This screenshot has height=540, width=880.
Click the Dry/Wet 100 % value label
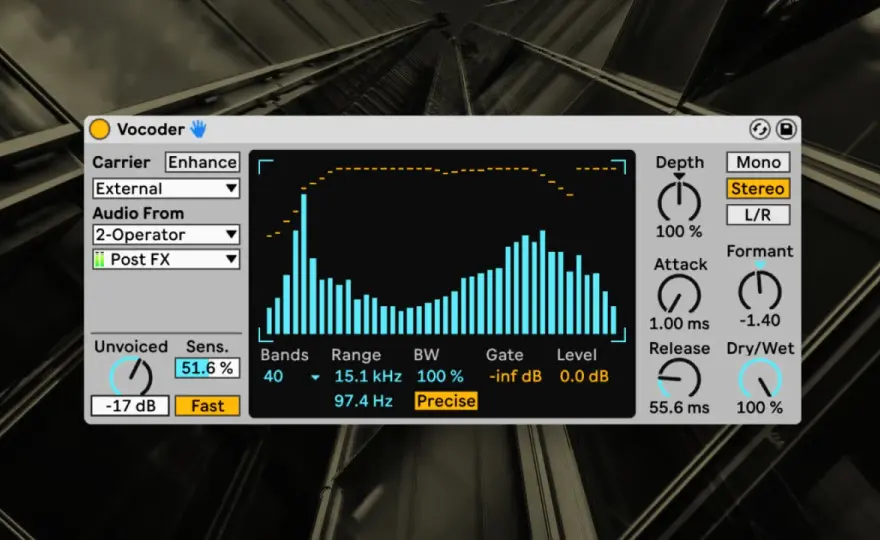pyautogui.click(x=759, y=408)
